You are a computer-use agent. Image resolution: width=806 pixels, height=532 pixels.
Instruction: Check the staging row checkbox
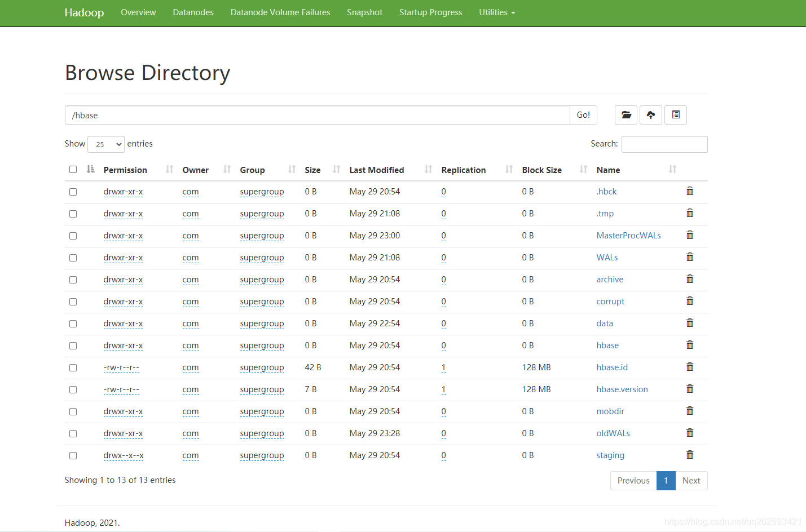click(73, 455)
